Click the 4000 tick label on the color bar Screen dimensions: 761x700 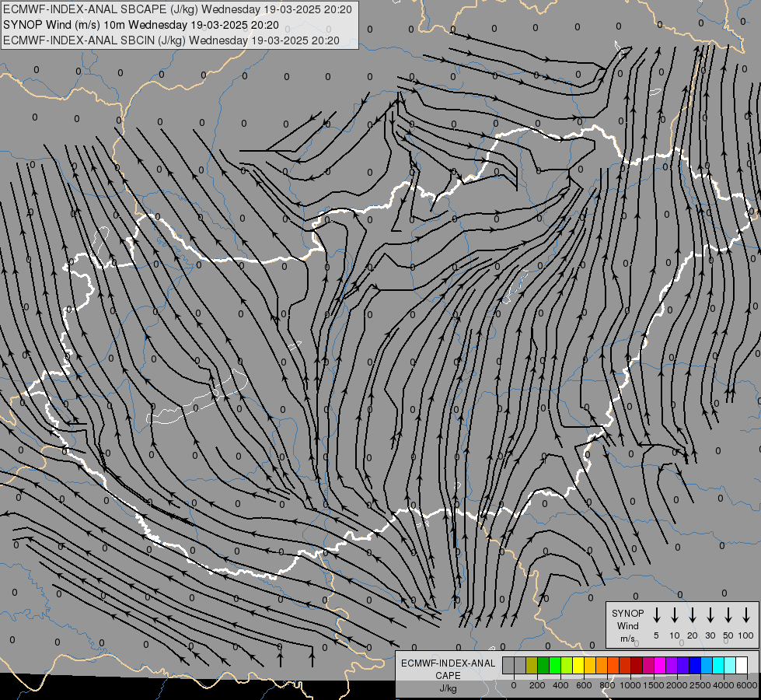tap(723, 685)
